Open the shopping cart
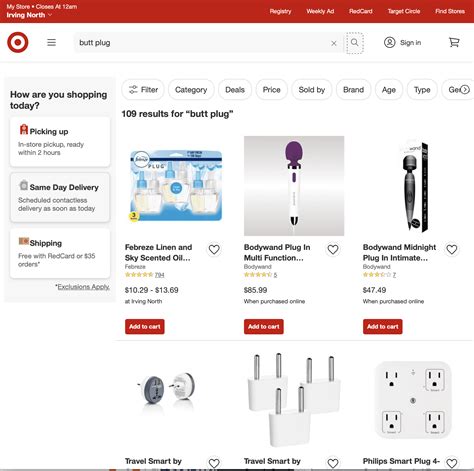 click(454, 42)
